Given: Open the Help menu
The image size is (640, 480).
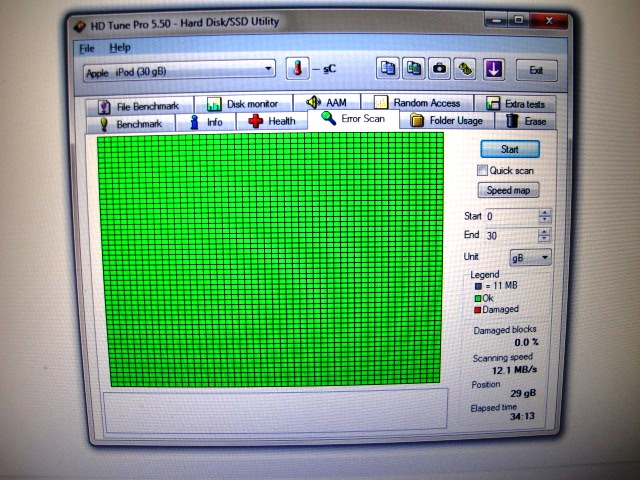Looking at the screenshot, I should [120, 47].
